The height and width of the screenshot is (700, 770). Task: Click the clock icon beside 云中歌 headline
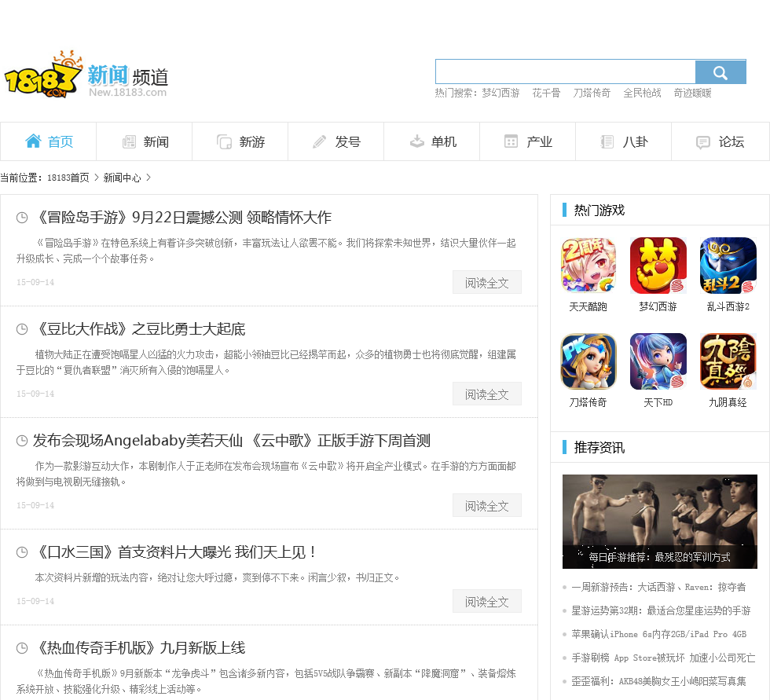tap(22, 441)
